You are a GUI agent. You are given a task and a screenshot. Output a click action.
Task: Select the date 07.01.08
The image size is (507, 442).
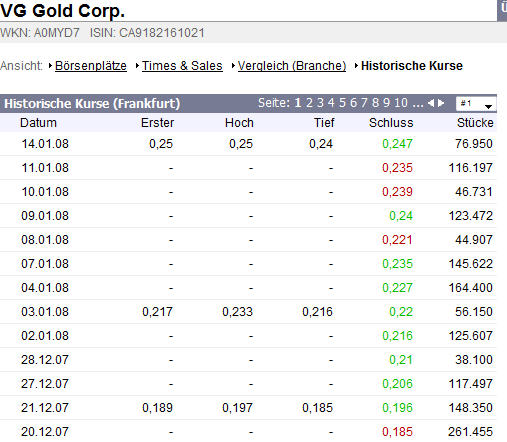point(45,264)
